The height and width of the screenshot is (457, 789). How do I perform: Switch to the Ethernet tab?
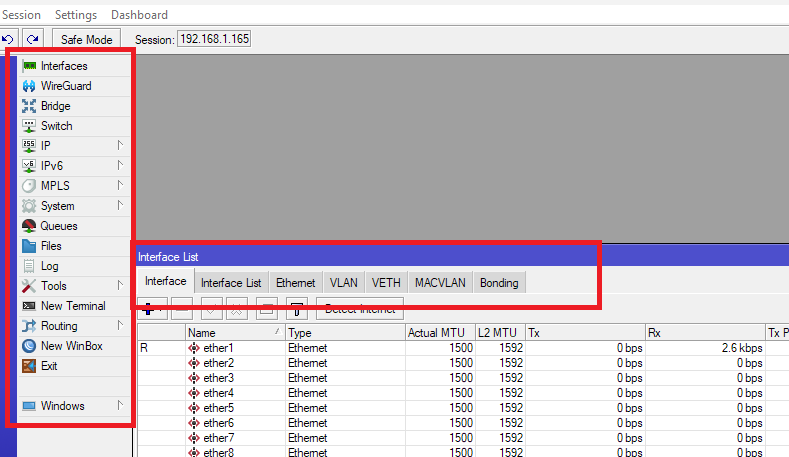pyautogui.click(x=296, y=283)
